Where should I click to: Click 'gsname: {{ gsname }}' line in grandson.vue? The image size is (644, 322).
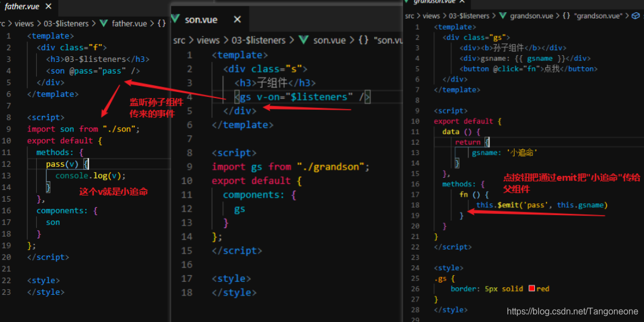[x=525, y=58]
